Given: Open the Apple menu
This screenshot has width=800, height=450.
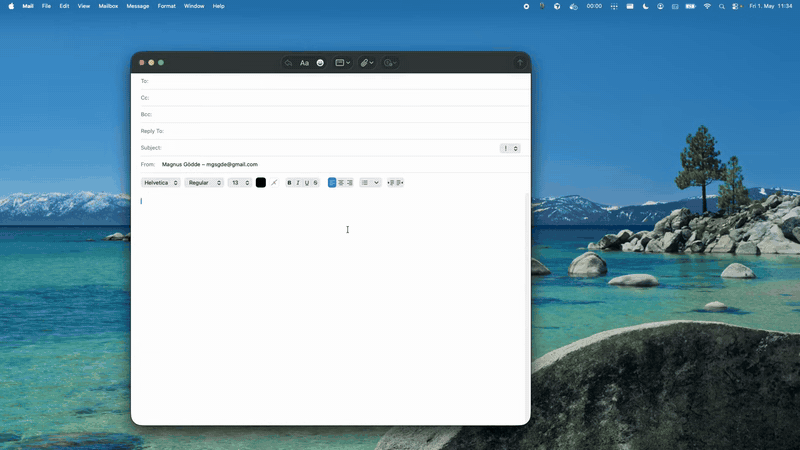Looking at the screenshot, I should 11,6.
